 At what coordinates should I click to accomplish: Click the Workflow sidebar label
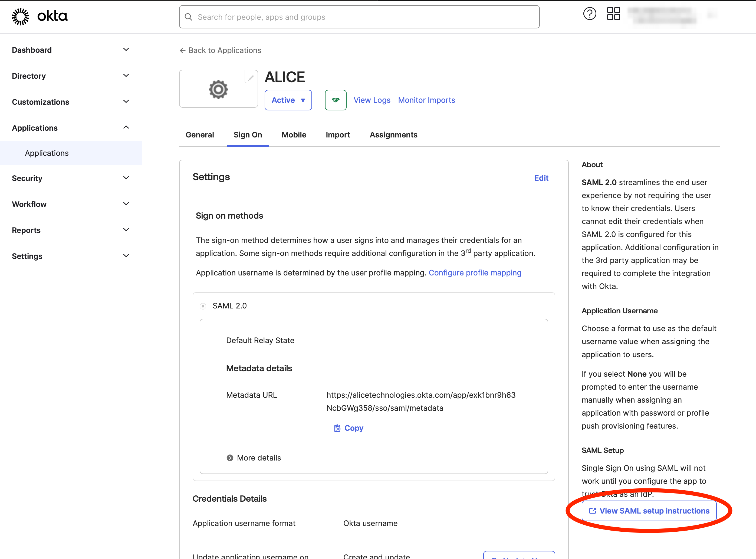click(x=29, y=204)
